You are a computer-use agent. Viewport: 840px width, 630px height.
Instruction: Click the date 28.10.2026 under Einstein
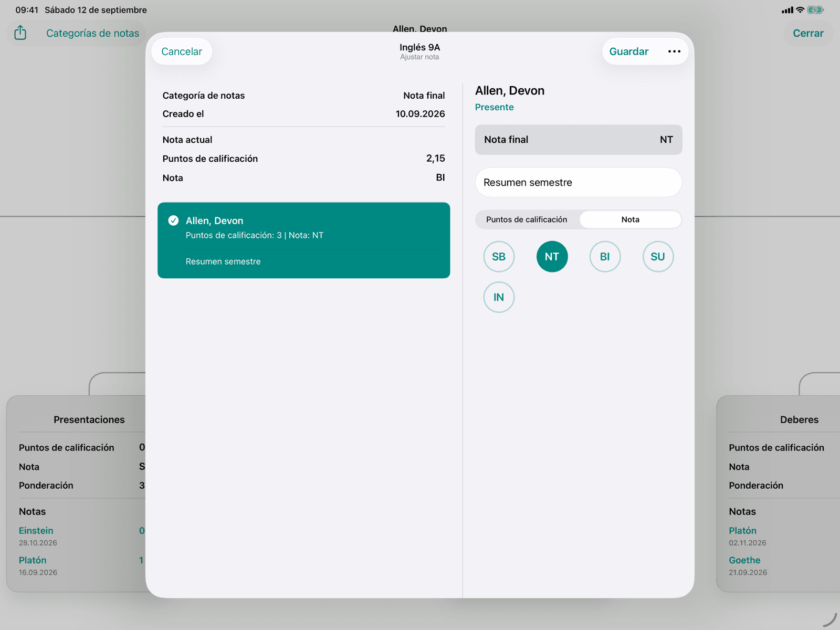(38, 543)
